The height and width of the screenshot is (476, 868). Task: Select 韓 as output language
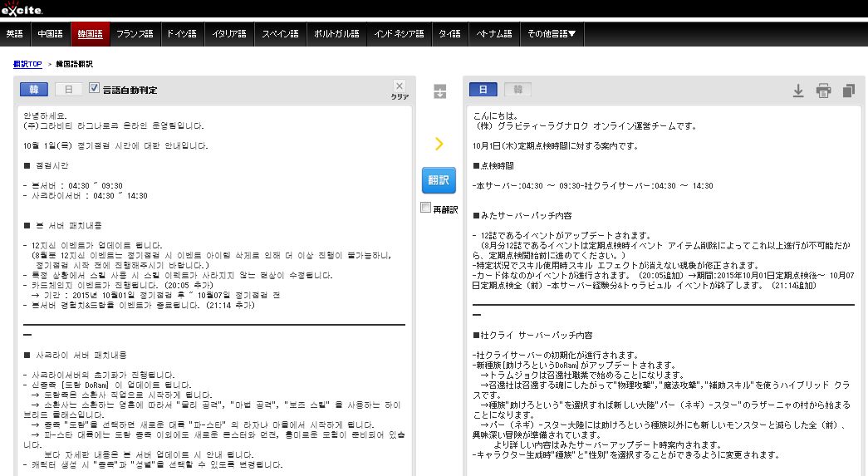pos(517,89)
